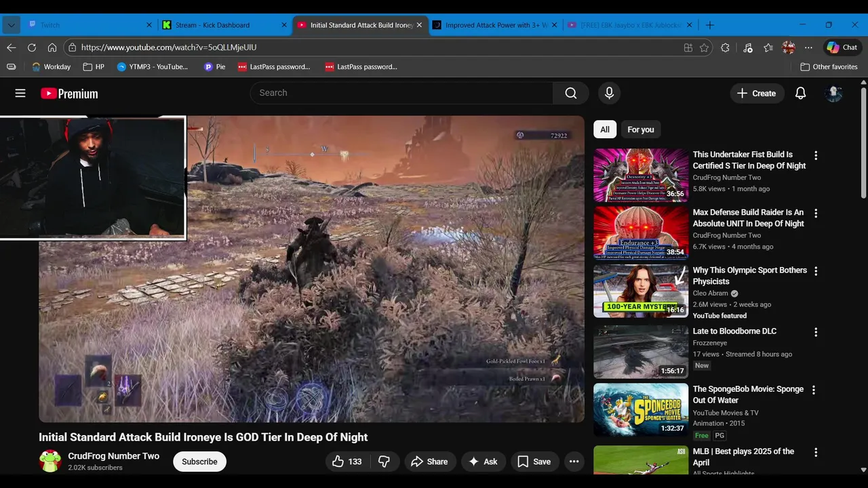The width and height of the screenshot is (868, 488).
Task: Go back in the browser
Action: click(12, 47)
